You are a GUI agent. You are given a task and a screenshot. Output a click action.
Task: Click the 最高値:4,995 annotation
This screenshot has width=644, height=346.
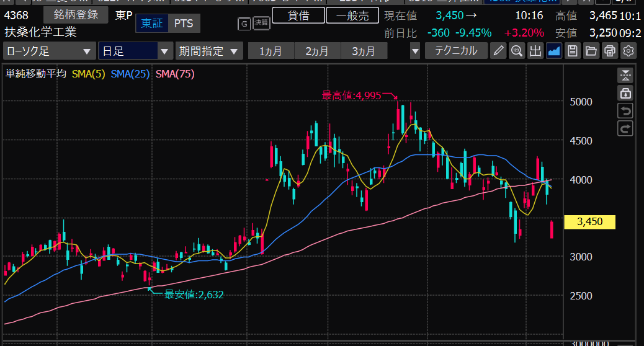pos(352,95)
